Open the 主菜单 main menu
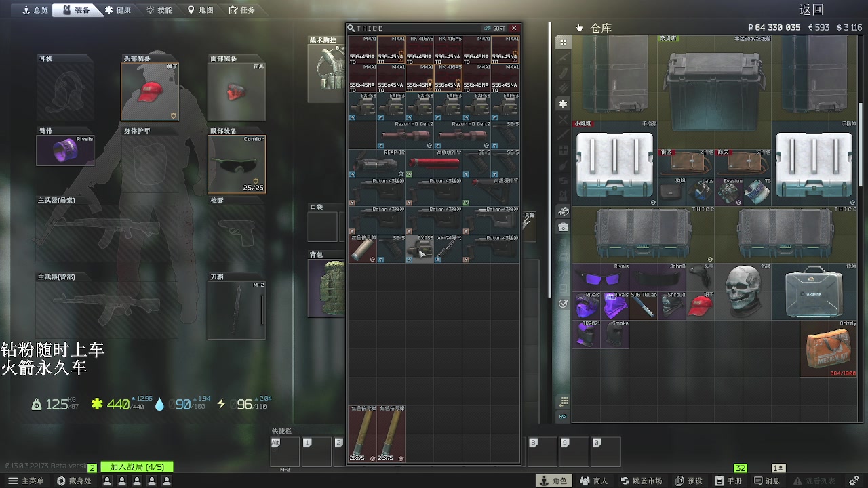Screen dimensions: 868x488 (x=26, y=481)
